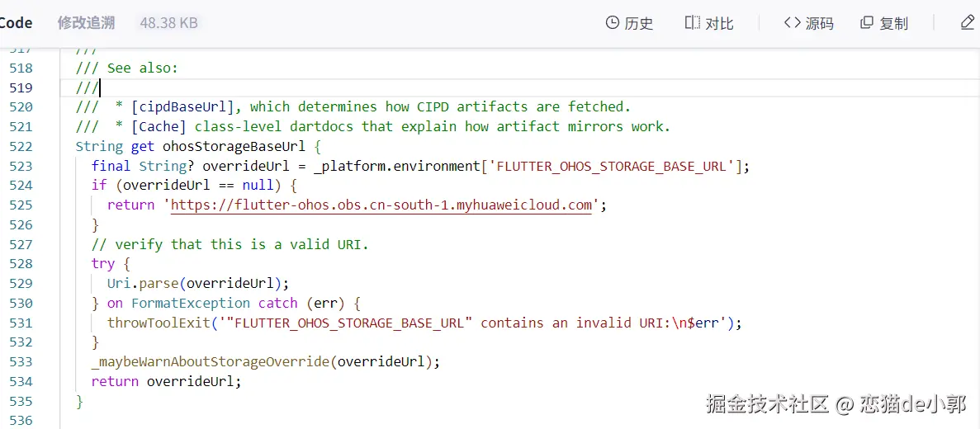980x429 pixels.
Task: Open the 历史 history clock icon
Action: click(x=613, y=23)
